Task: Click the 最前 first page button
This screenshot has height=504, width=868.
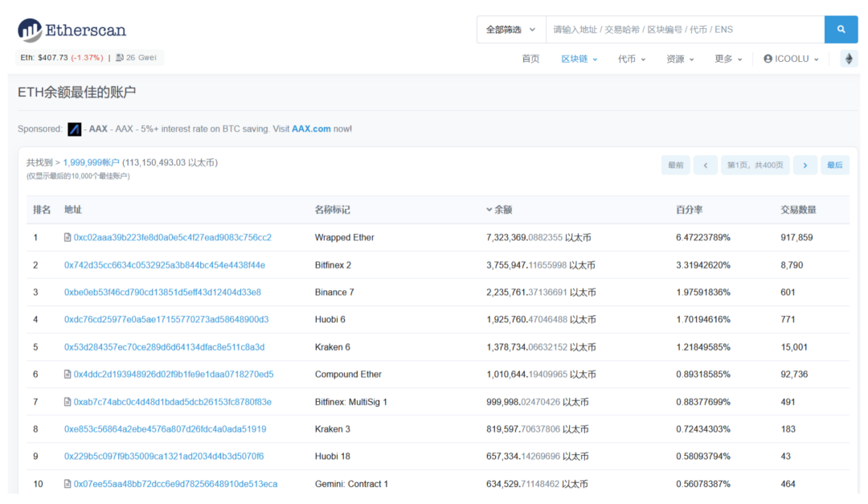Action: 675,165
